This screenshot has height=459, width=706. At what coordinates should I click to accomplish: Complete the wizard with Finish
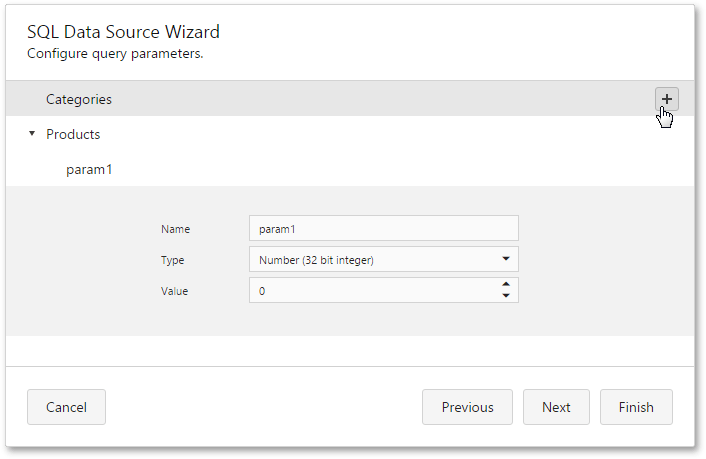click(636, 407)
